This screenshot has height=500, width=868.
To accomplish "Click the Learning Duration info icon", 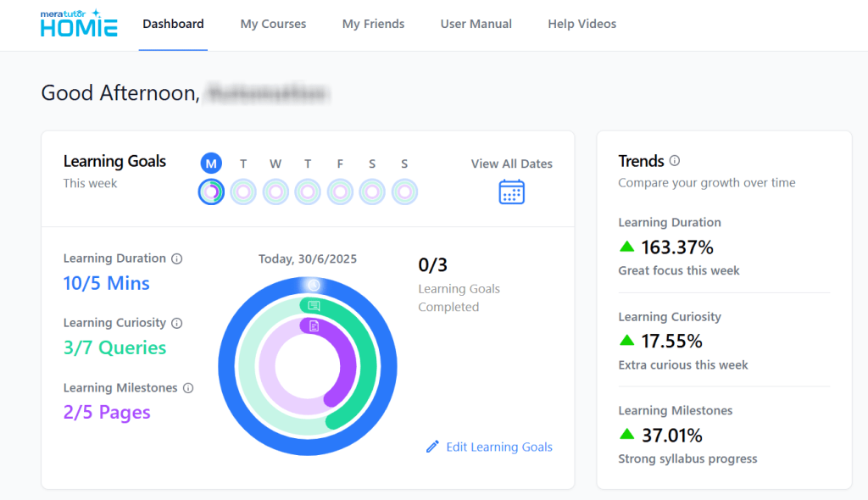I will (x=177, y=258).
